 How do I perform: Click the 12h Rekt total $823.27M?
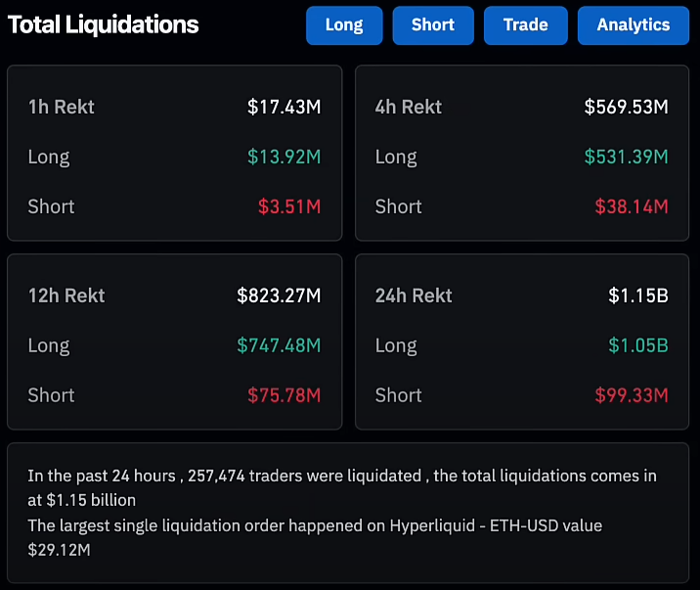point(279,295)
